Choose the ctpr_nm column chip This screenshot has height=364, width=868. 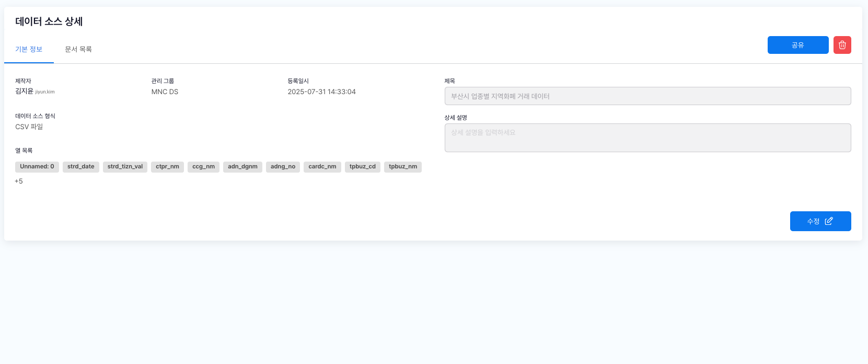tap(167, 167)
